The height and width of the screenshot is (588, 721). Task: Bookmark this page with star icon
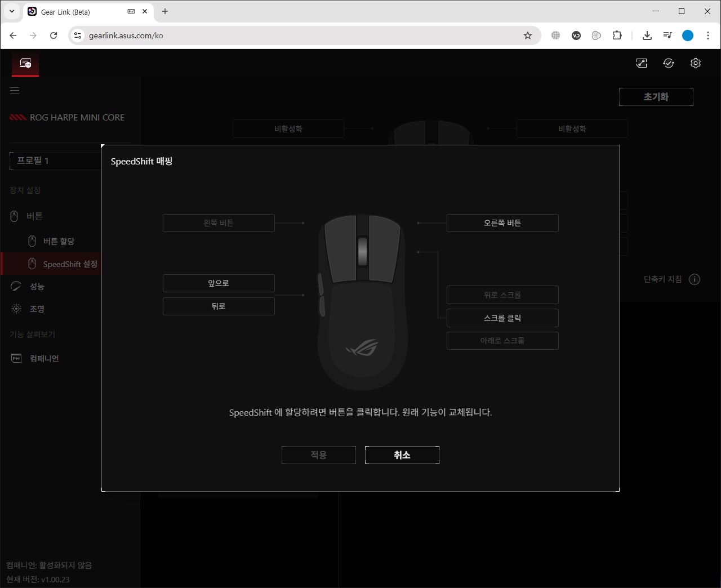click(528, 35)
